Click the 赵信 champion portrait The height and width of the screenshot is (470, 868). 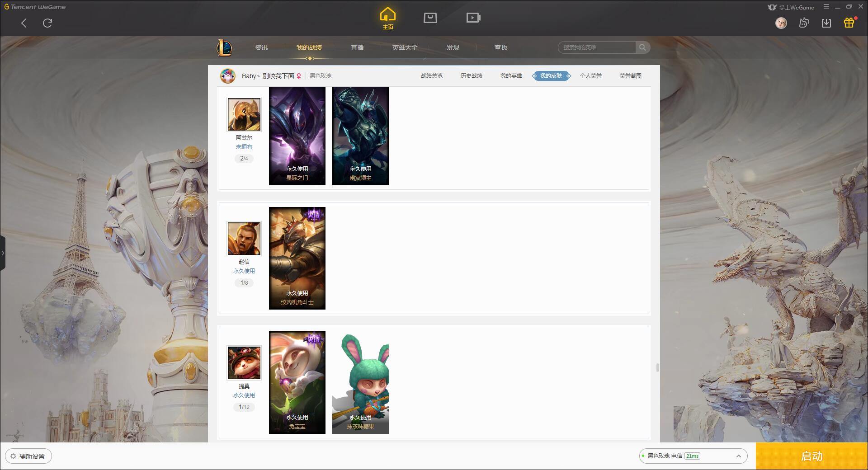coord(244,239)
